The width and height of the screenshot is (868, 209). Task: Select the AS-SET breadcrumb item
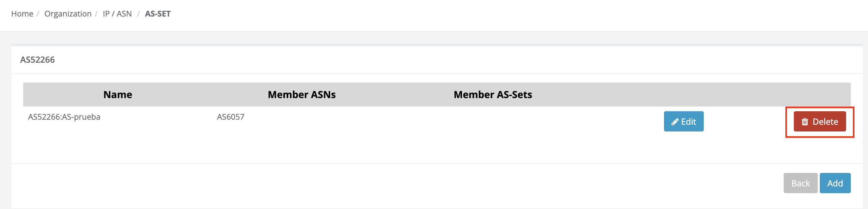tap(158, 14)
